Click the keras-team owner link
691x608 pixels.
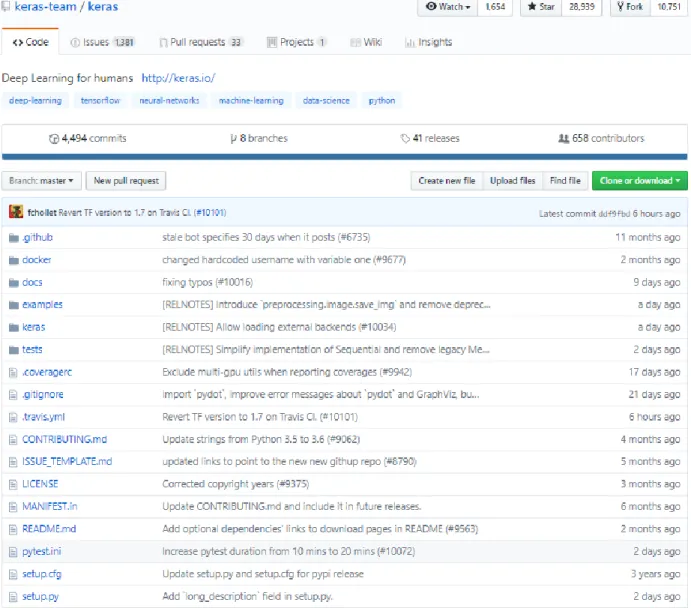click(45, 7)
